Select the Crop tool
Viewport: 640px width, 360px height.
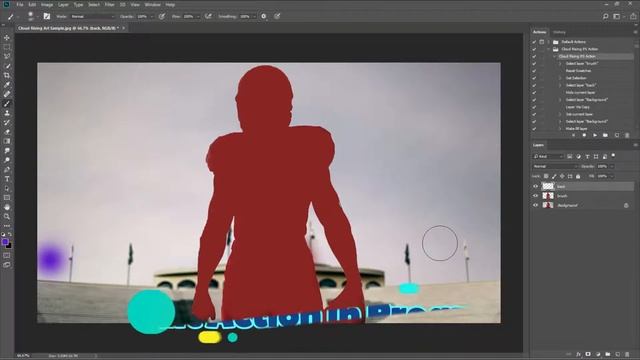click(7, 75)
